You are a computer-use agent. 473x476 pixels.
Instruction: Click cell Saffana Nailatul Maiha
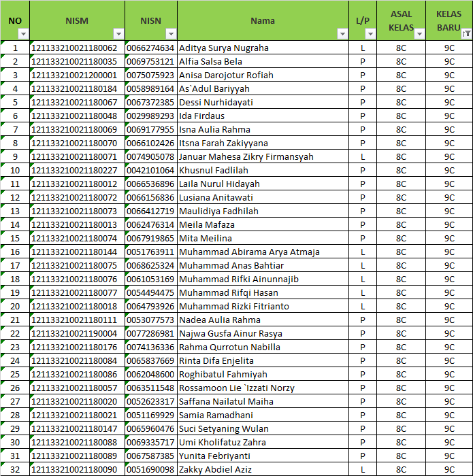coord(263,402)
